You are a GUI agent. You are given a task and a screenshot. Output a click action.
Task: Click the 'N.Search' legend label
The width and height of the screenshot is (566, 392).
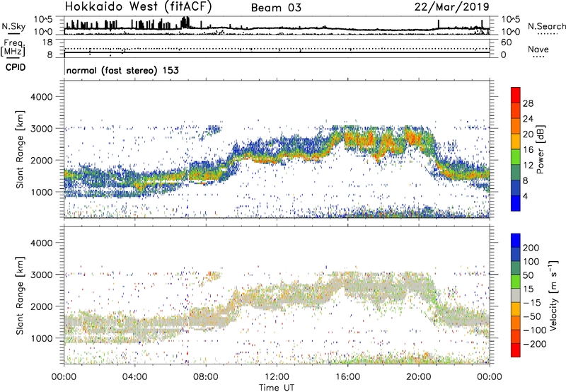546,26
